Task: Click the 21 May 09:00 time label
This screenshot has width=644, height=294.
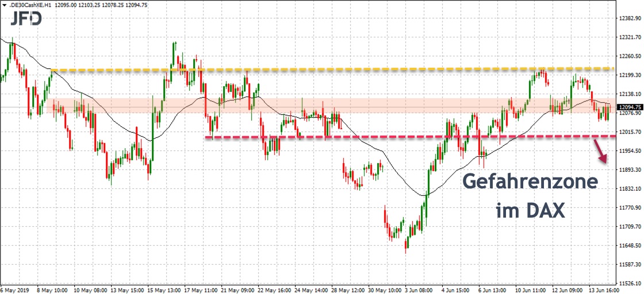Action: tap(237, 289)
